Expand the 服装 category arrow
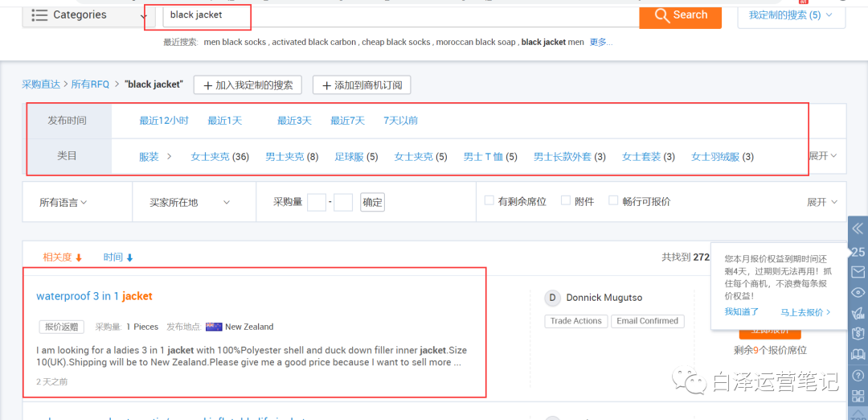Viewport: 868px width, 420px height. click(170, 157)
